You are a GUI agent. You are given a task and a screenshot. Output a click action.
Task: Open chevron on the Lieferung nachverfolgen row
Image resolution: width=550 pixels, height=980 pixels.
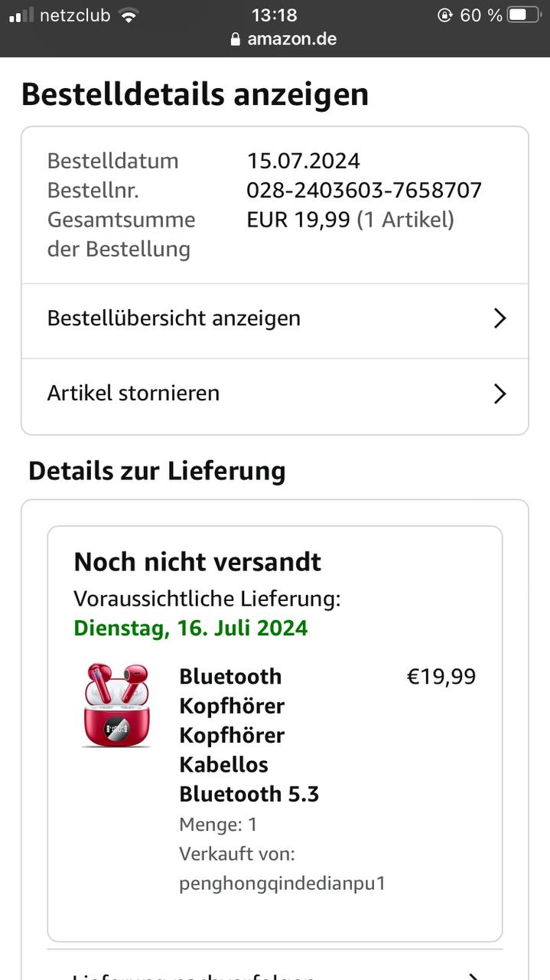click(474, 975)
